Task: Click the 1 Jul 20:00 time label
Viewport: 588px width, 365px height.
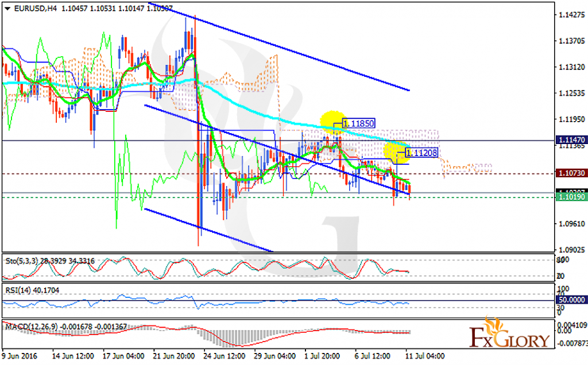Action: coord(322,356)
